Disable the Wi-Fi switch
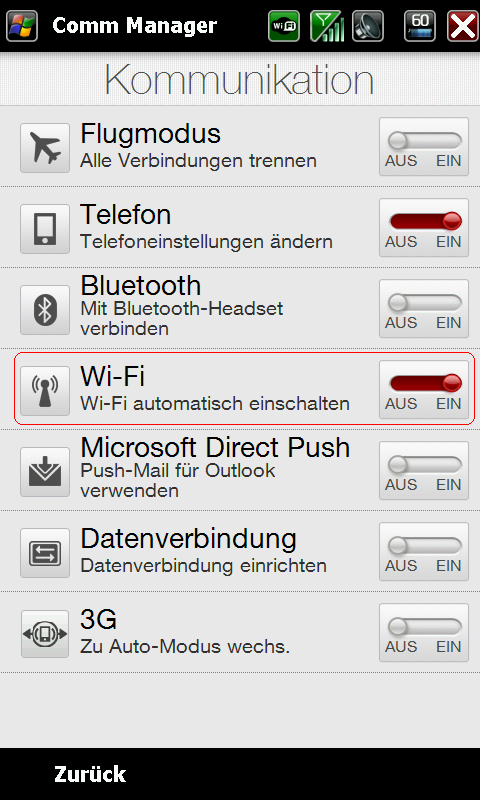Screen dimensions: 480x800 (424, 390)
